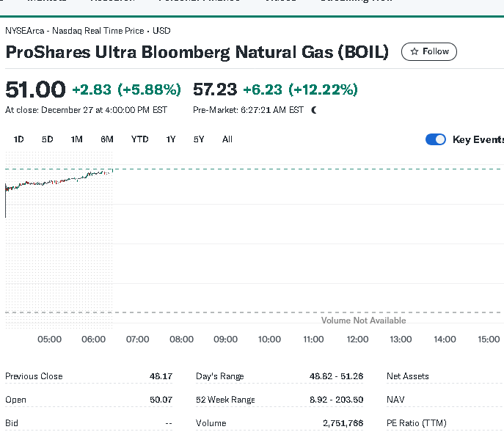Click the Open value 50.07
The width and height of the screenshot is (504, 432).
[x=161, y=400]
